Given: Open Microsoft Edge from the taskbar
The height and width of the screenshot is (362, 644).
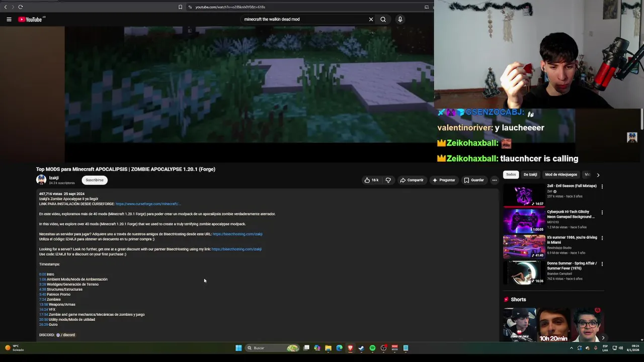Looking at the screenshot, I should tap(339, 348).
